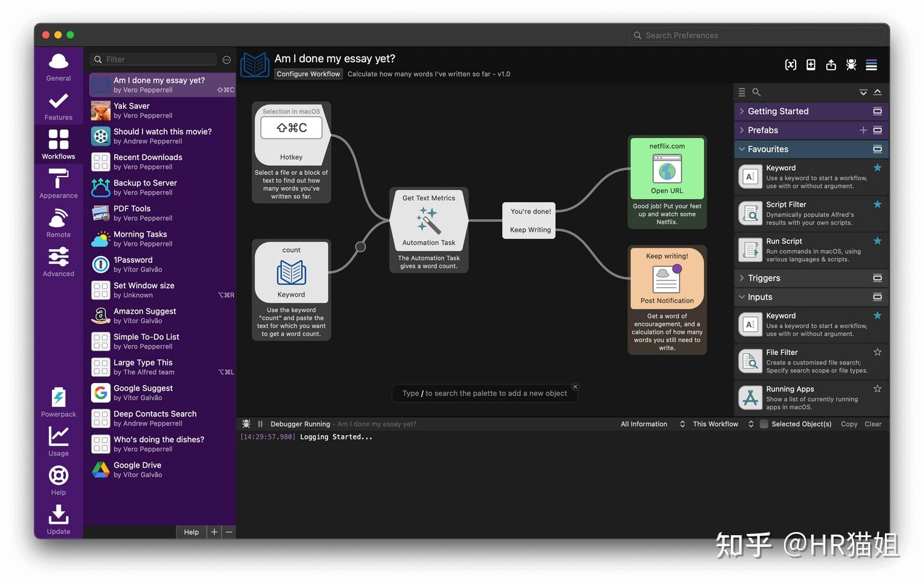Viewport: 924px width, 584px height.
Task: Unstar the Run Script favourite
Action: [877, 241]
